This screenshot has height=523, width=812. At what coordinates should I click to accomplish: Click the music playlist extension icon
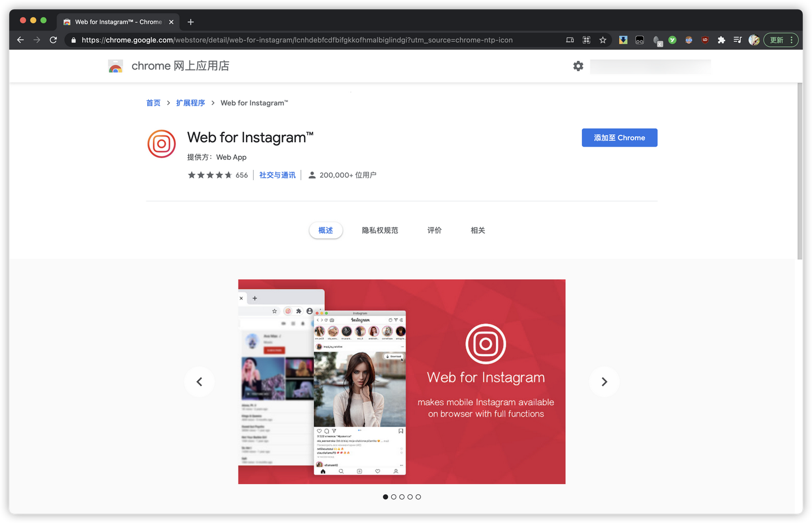tap(737, 39)
